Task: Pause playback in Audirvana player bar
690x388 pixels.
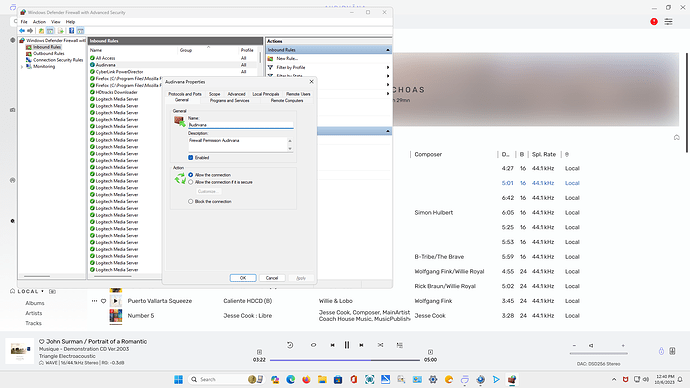Action: click(347, 345)
